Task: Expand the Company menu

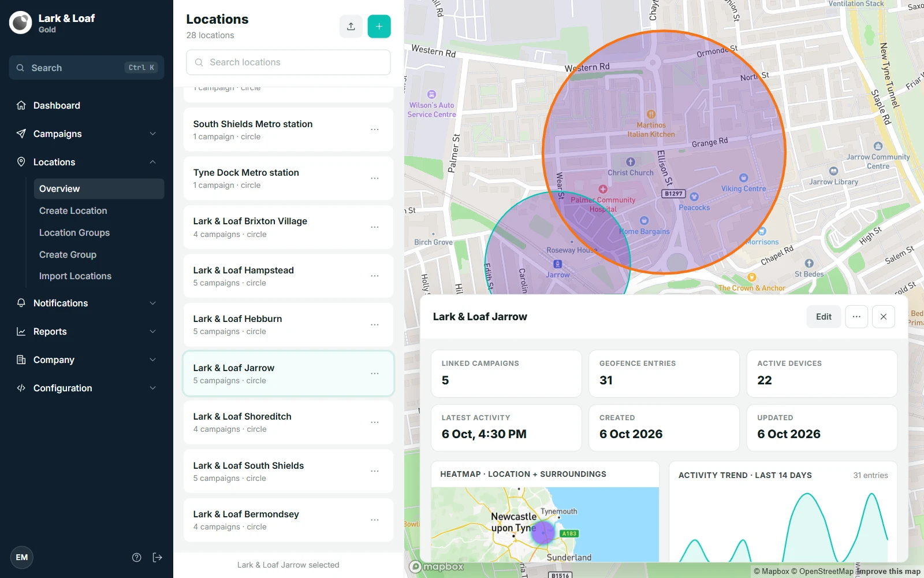Action: [x=87, y=360]
